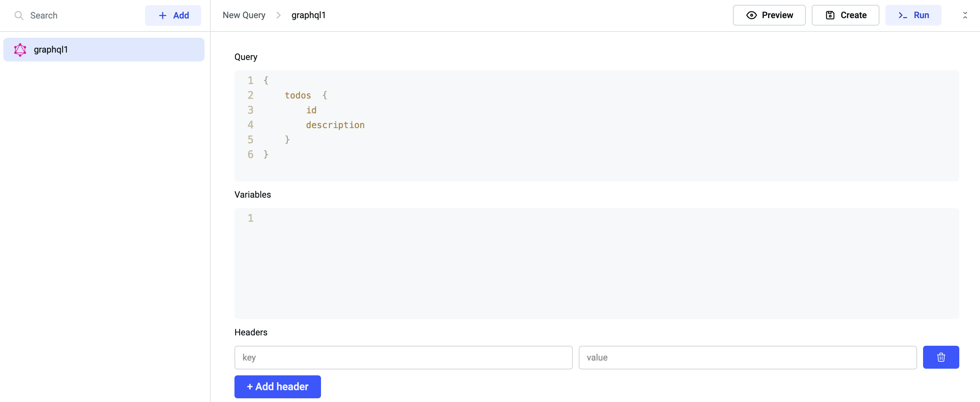Viewport: 980px width, 402px height.
Task: Collapse the query panel with the chevrons icon
Action: (x=965, y=15)
